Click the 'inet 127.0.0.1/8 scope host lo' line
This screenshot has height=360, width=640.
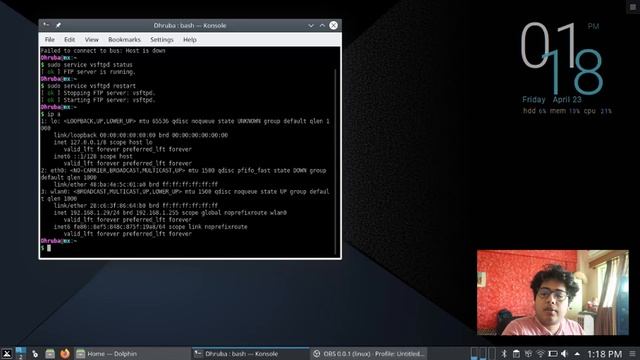click(103, 142)
